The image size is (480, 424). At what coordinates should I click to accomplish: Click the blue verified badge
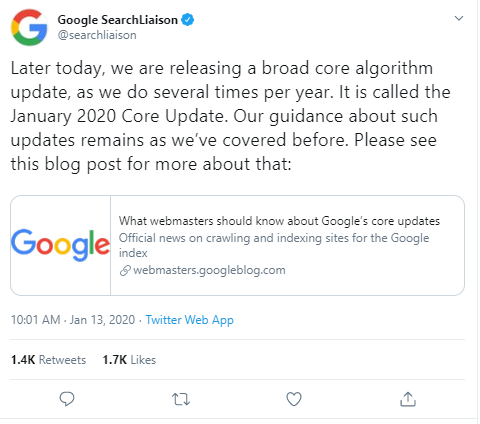188,20
